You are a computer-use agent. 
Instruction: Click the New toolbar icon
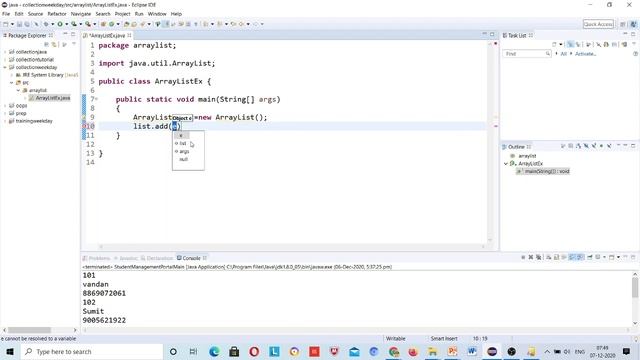coord(6,24)
